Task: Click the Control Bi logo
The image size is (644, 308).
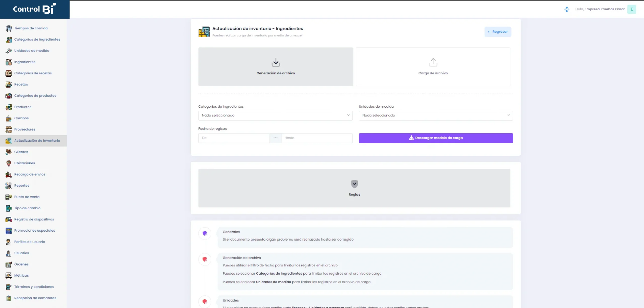Action: pos(34,9)
